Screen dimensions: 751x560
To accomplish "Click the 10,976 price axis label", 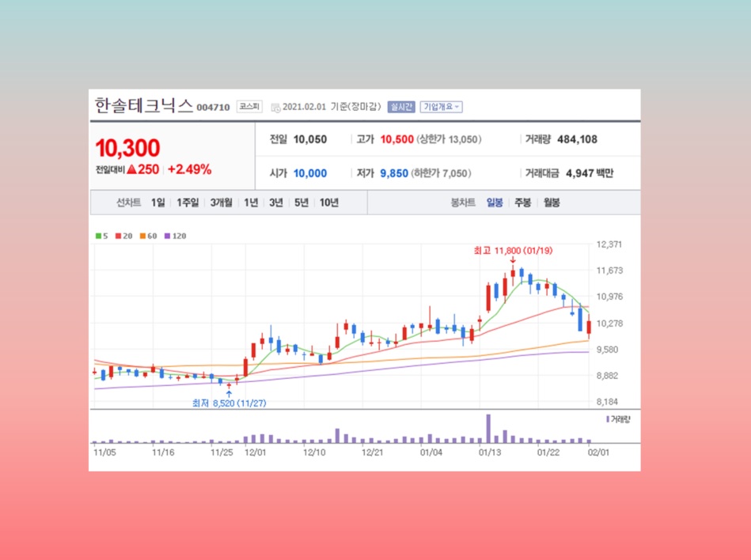I will tap(609, 297).
